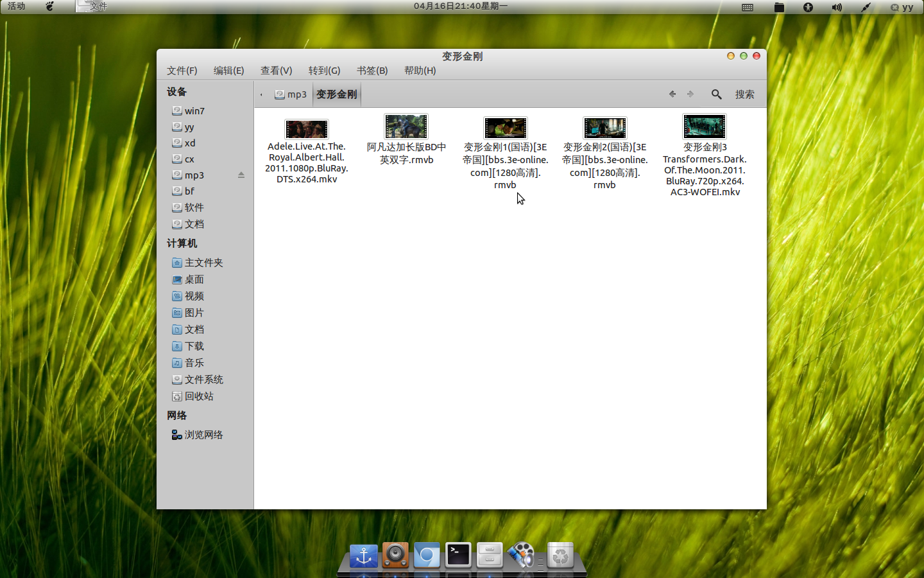
Task: Open 视频 folder in sidebar
Action: click(188, 296)
